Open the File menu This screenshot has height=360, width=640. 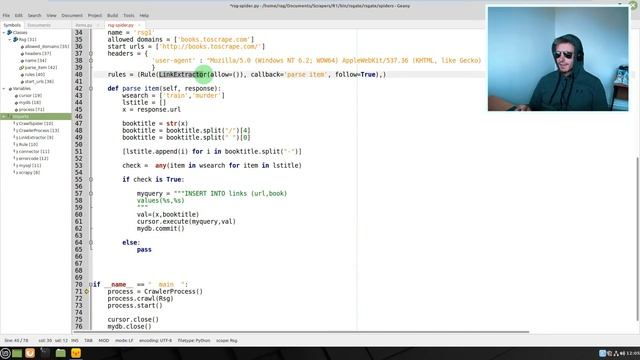(x=6, y=16)
